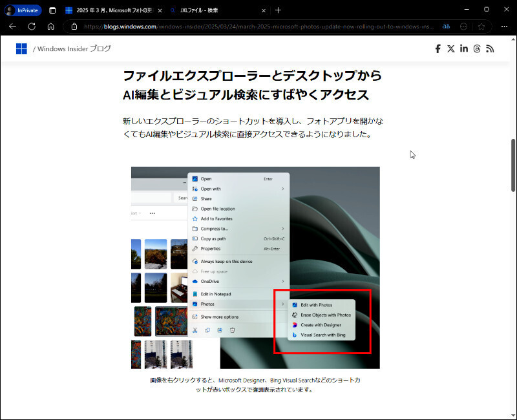Click the image caption starting 画像を右クリックすると
The image size is (517, 420).
tap(255, 384)
